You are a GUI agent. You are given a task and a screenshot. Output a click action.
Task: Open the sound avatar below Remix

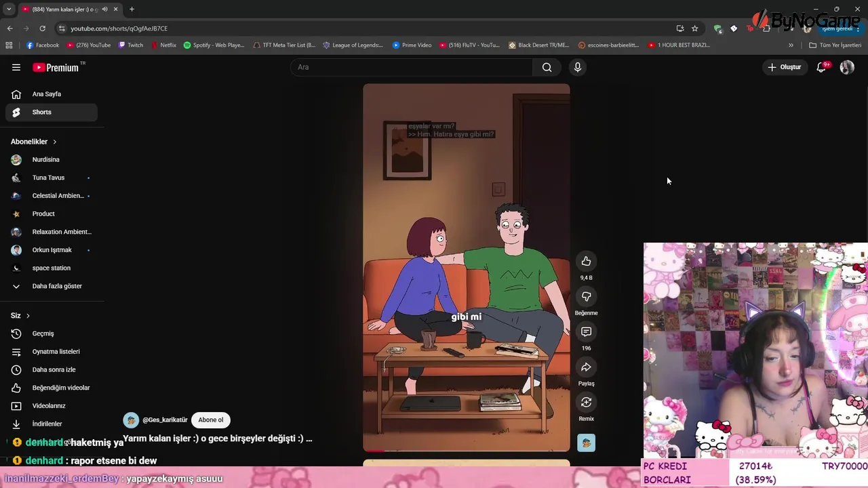586,443
